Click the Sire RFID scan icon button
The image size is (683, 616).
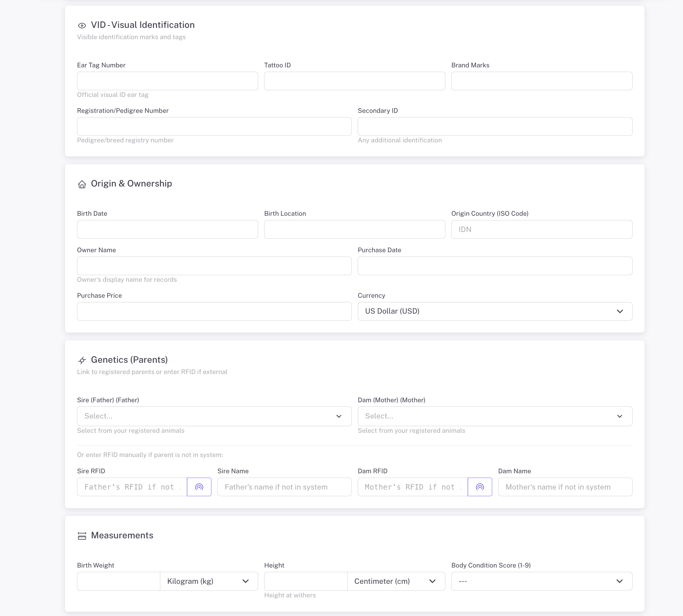(x=199, y=487)
